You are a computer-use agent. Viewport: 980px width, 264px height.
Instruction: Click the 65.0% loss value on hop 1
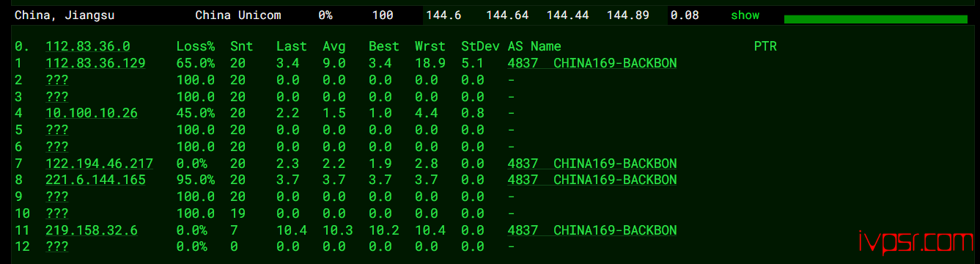click(195, 63)
